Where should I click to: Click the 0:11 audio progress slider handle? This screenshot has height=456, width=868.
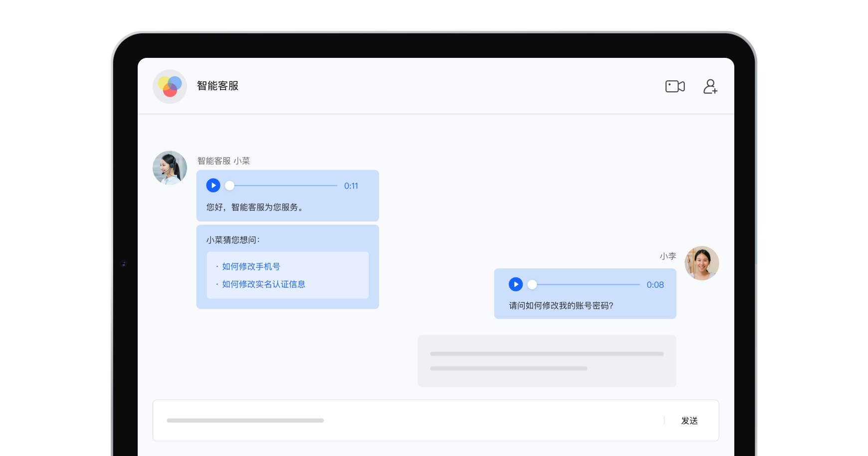click(x=229, y=186)
